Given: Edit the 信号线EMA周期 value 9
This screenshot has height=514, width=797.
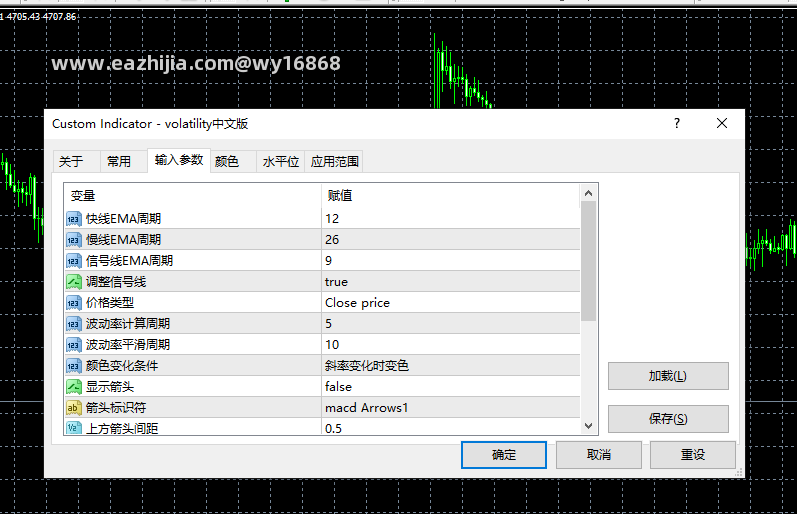Looking at the screenshot, I should 451,261.
